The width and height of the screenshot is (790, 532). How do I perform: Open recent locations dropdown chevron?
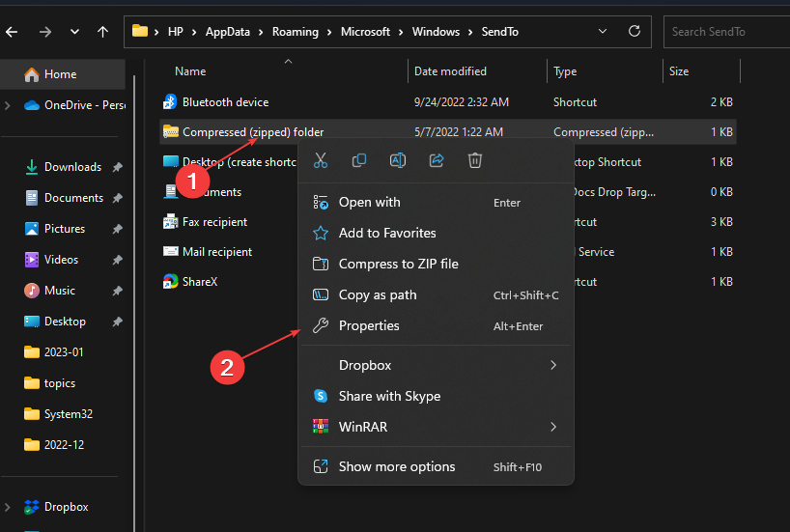point(74,32)
